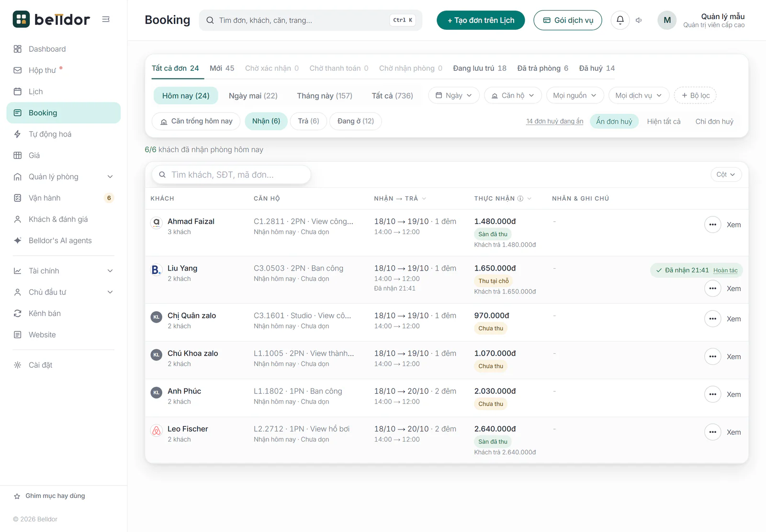Click Tạo đơn trên Lịch button
The height and width of the screenshot is (532, 766).
click(x=481, y=20)
